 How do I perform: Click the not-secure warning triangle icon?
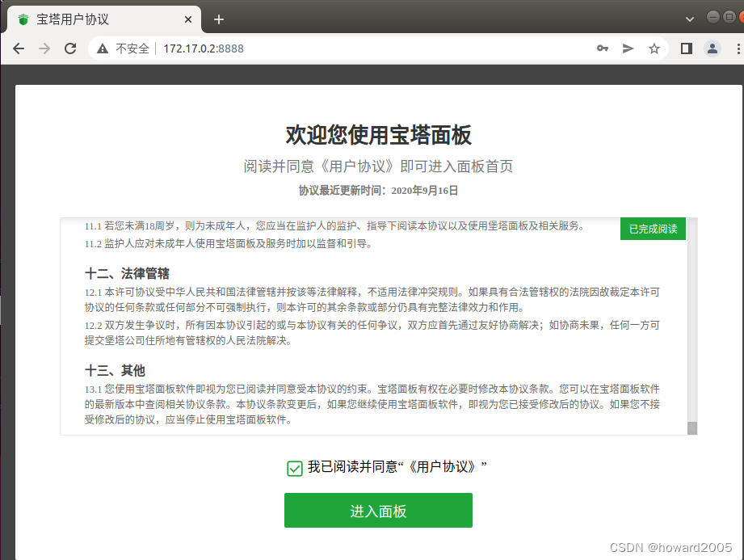tap(103, 48)
